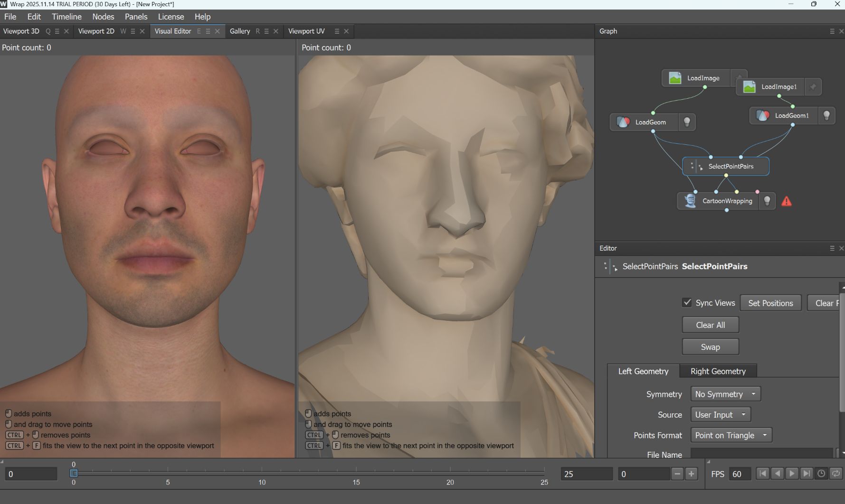Open the Points Format dropdown

pyautogui.click(x=731, y=435)
